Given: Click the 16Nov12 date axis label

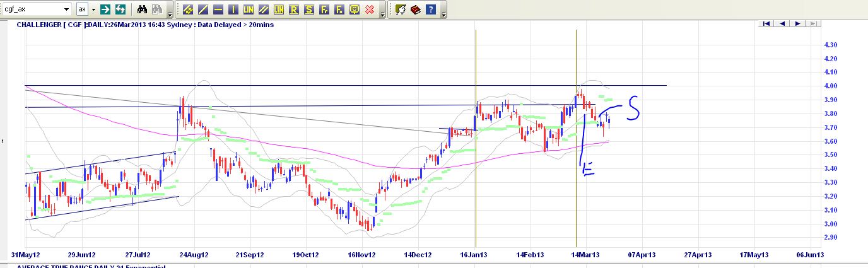Looking at the screenshot, I should (x=363, y=255).
